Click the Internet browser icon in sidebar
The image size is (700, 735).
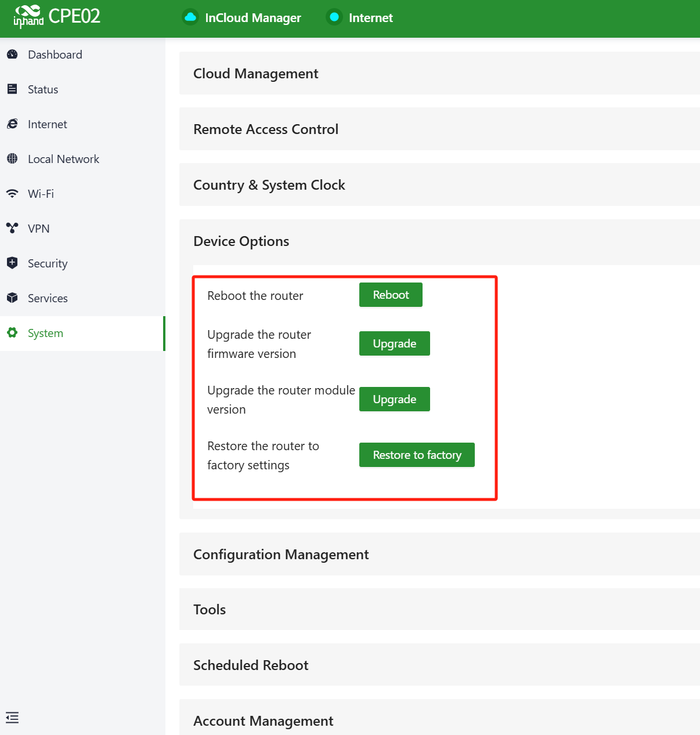click(12, 124)
